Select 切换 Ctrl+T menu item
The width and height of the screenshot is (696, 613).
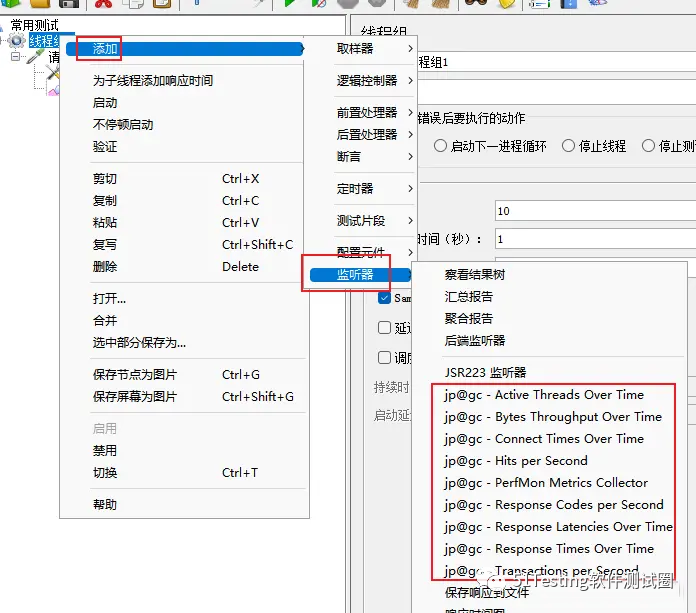185,473
